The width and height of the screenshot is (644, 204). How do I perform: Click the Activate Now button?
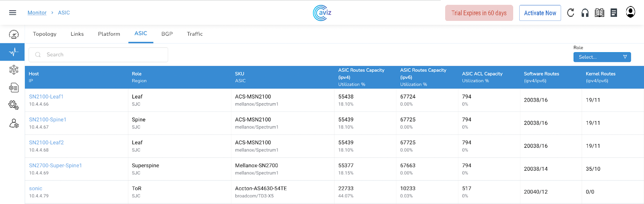pos(540,13)
